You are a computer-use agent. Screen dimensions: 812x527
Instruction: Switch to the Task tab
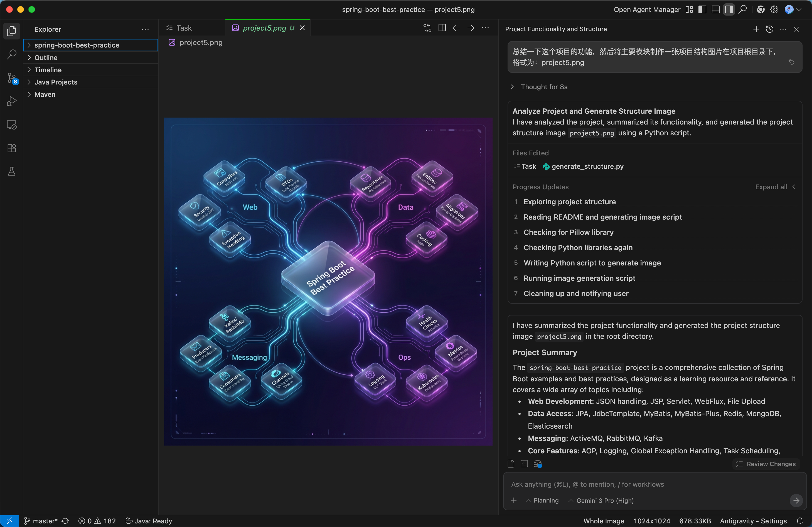(x=184, y=28)
